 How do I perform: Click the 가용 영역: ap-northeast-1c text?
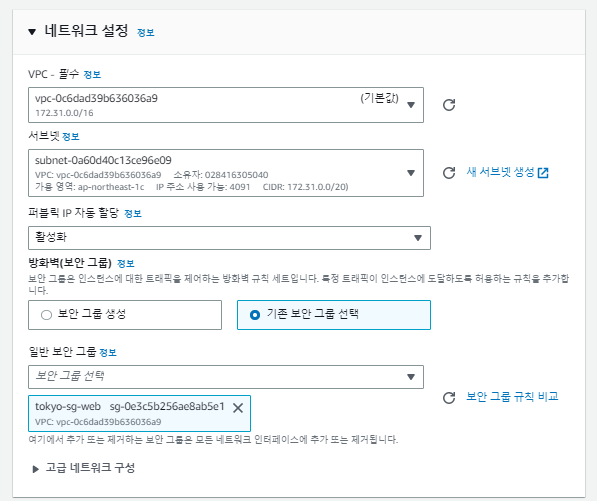point(89,187)
